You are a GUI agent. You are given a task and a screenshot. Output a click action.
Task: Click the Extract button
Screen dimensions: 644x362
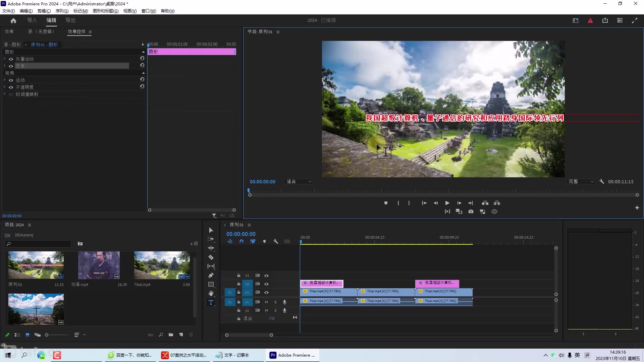[497, 203]
